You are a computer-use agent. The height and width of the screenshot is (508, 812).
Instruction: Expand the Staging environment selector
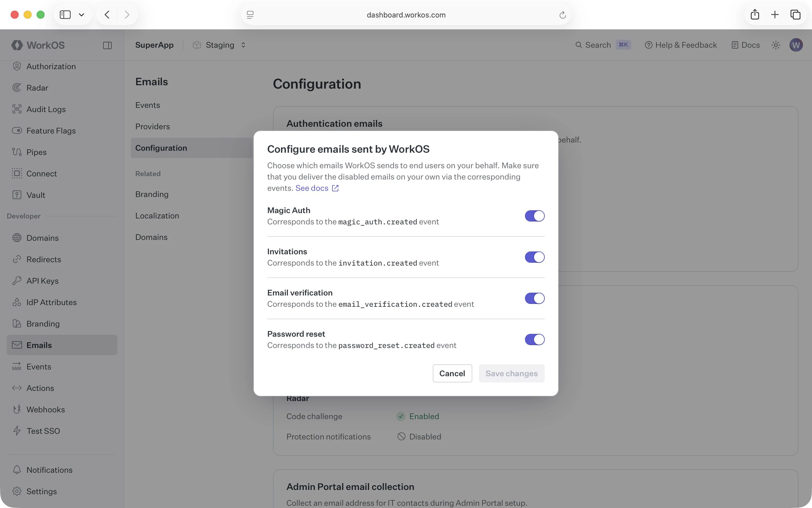tap(219, 45)
